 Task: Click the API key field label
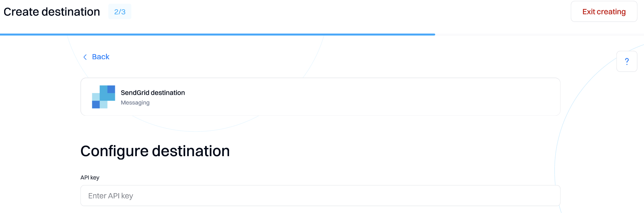90,177
